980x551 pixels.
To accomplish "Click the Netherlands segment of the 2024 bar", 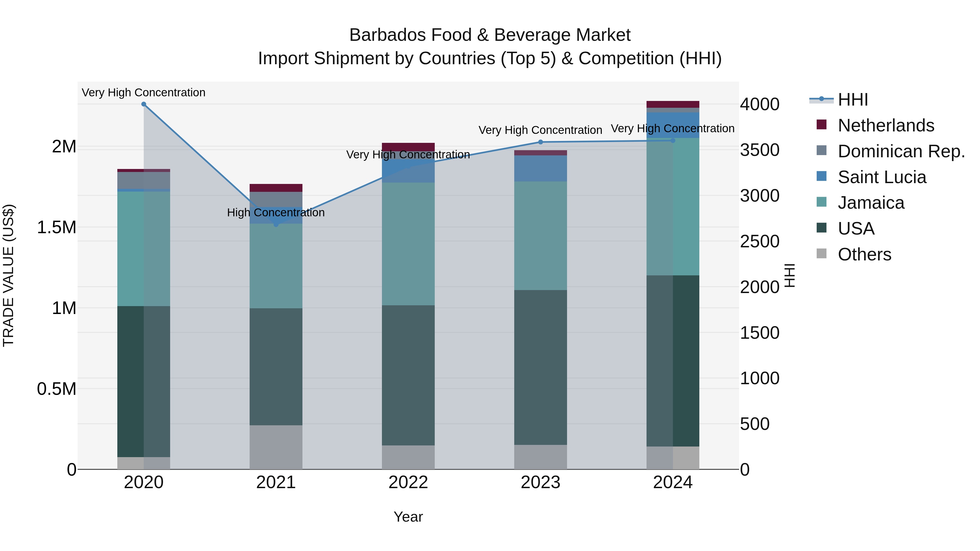I will pyautogui.click(x=673, y=104).
